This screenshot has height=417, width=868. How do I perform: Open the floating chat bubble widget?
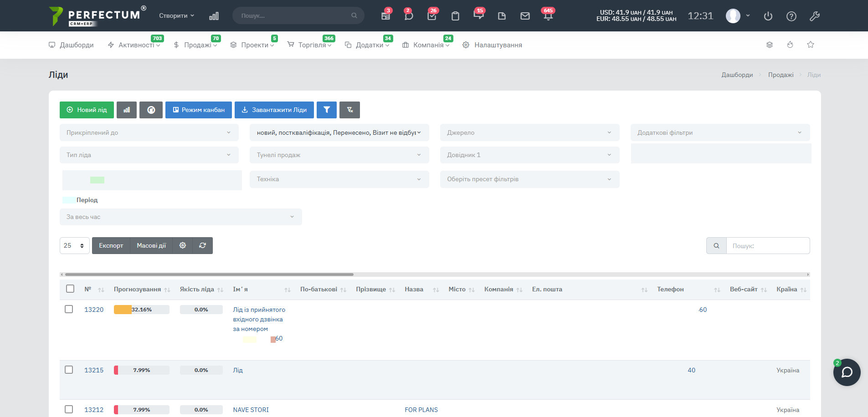coord(847,372)
